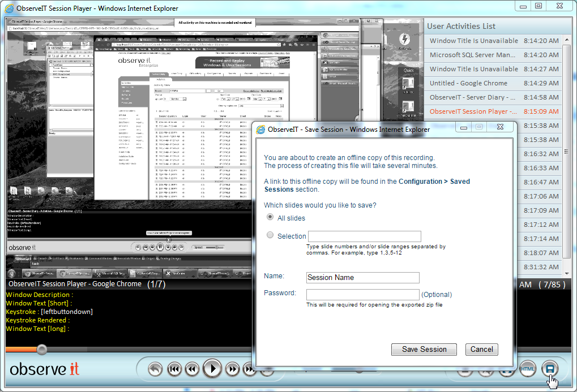Select the 8:17:14 AM activity row
Viewport: 577px width, 392px height.
tap(540, 239)
